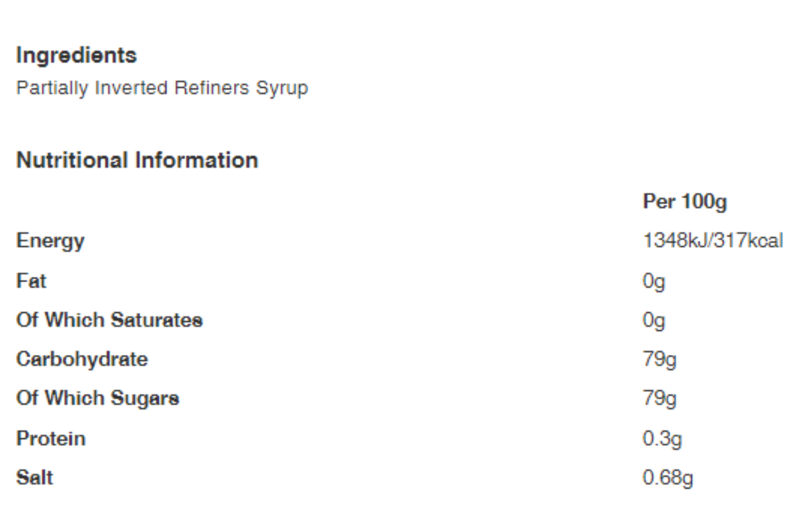Click the Energy row label
Image resolution: width=799 pixels, height=532 pixels.
(x=50, y=241)
